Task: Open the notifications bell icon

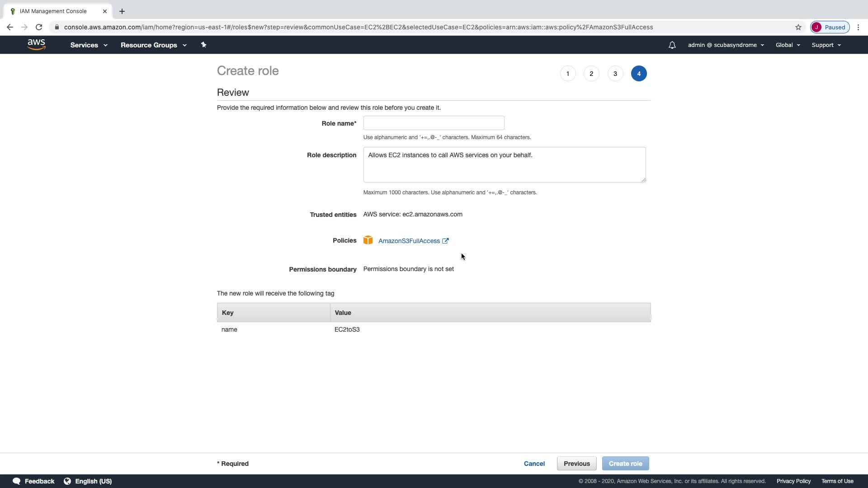Action: (672, 45)
